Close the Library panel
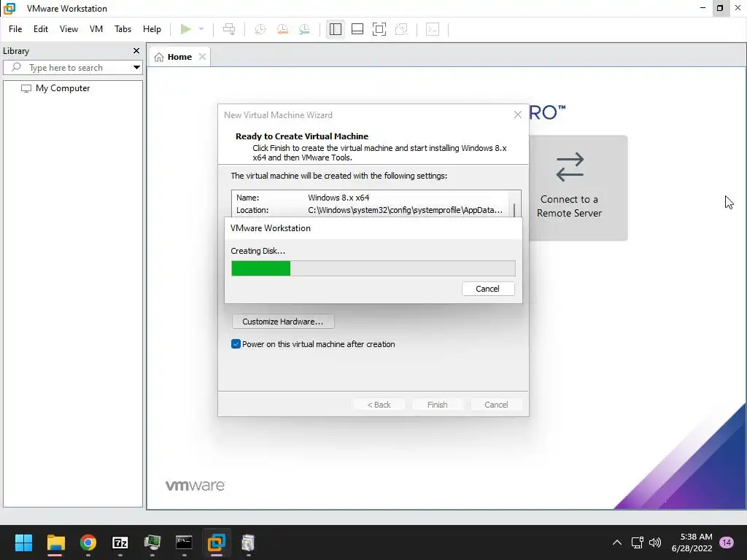Screen dimensions: 747x560 pos(136,50)
